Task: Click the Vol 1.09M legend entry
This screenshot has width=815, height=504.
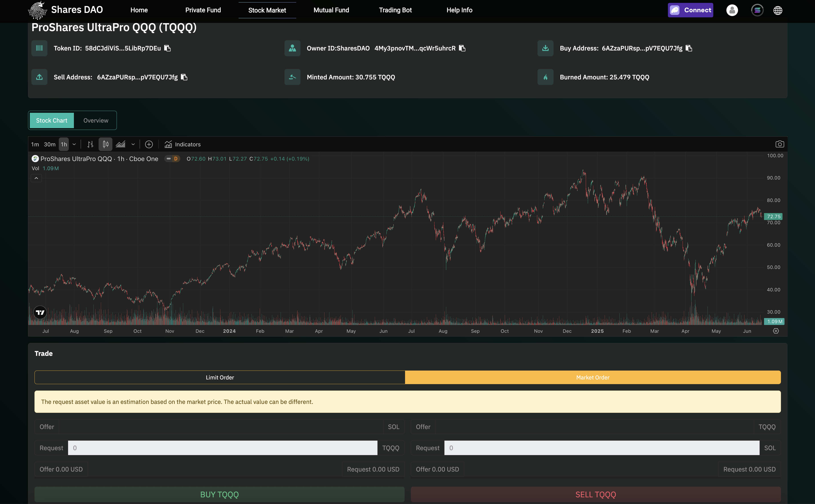Action: [x=45, y=168]
